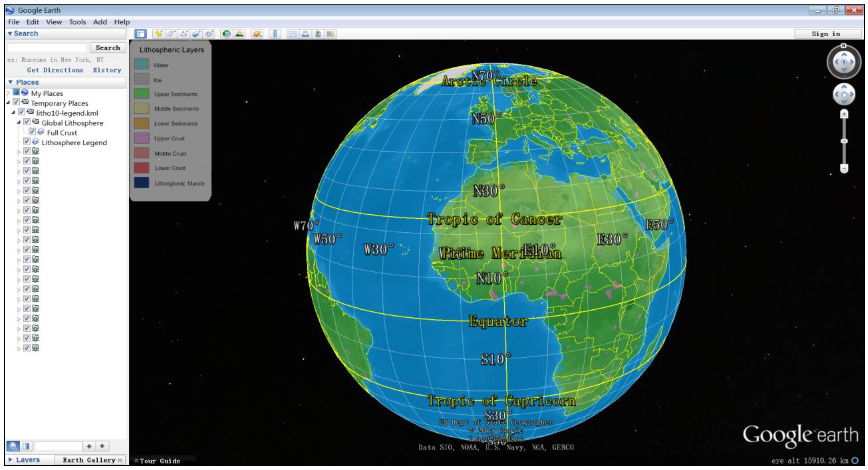Open the Get Directions link
The image size is (868, 470).
(55, 70)
